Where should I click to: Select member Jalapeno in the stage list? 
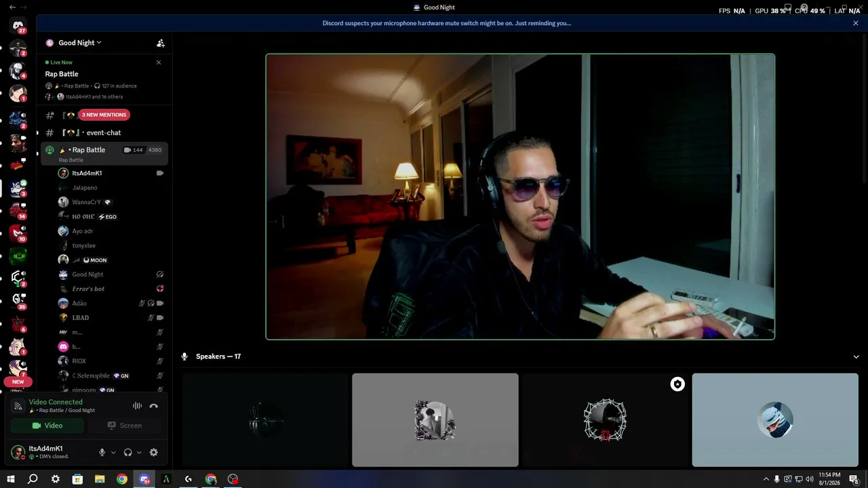tap(104, 188)
